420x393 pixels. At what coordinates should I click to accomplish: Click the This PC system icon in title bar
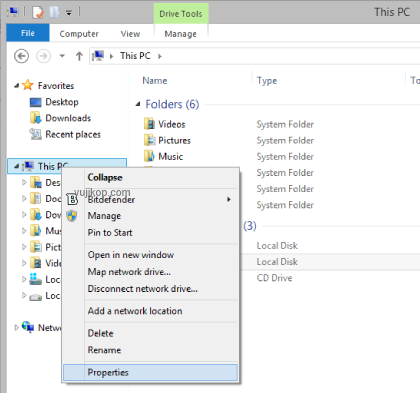pyautogui.click(x=12, y=12)
